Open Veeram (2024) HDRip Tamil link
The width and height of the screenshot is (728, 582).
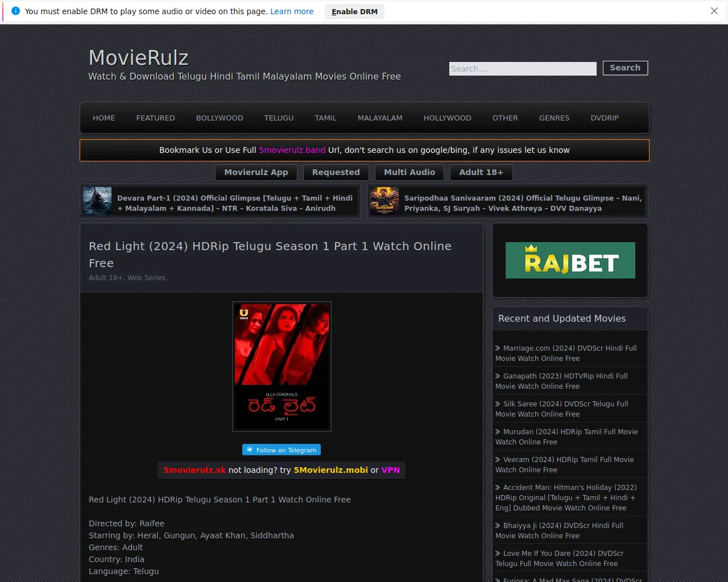(x=565, y=465)
